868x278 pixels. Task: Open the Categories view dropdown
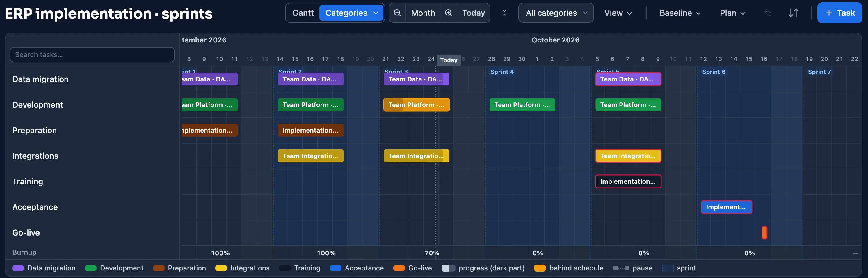351,13
